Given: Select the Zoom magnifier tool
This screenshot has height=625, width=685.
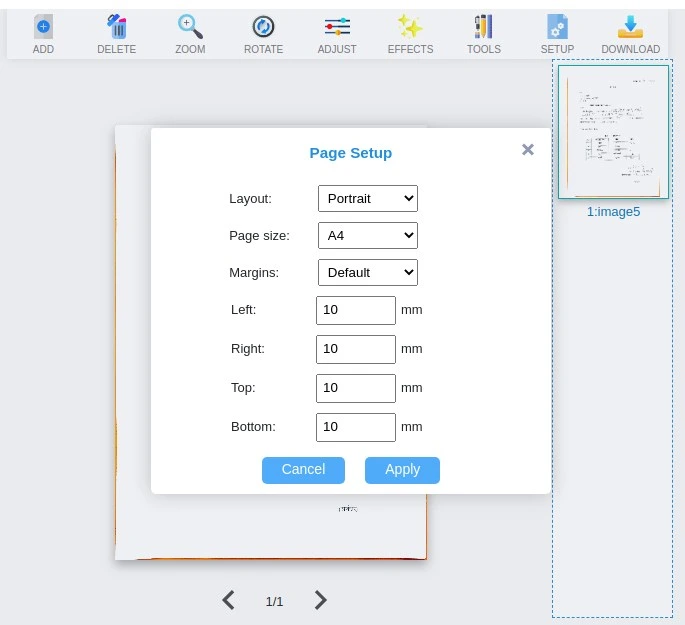Looking at the screenshot, I should point(190,28).
